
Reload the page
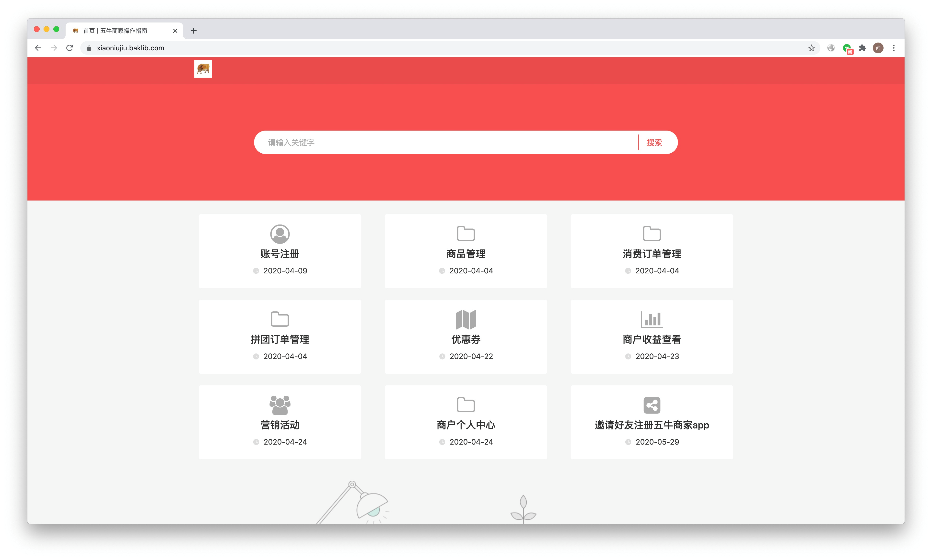(70, 48)
